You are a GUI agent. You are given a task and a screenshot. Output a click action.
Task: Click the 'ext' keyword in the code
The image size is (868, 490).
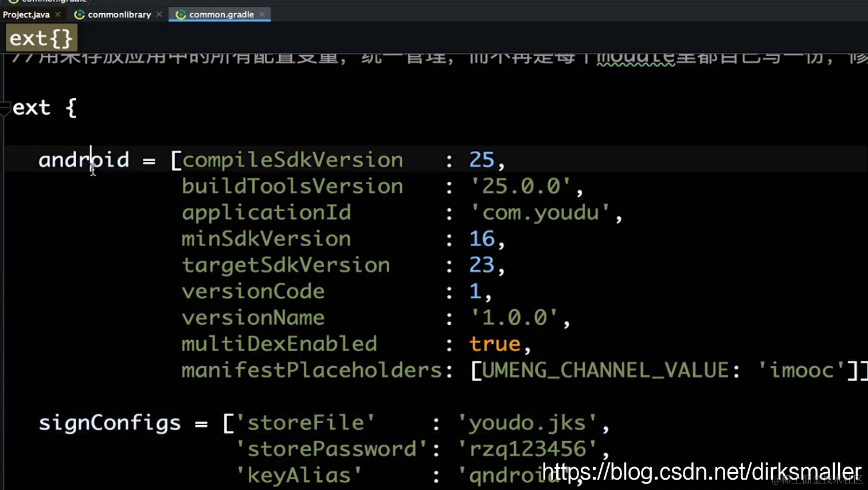click(32, 107)
